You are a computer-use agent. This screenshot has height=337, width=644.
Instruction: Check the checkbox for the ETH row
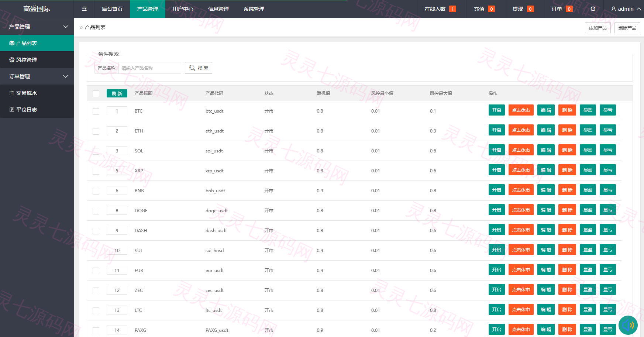pyautogui.click(x=96, y=131)
